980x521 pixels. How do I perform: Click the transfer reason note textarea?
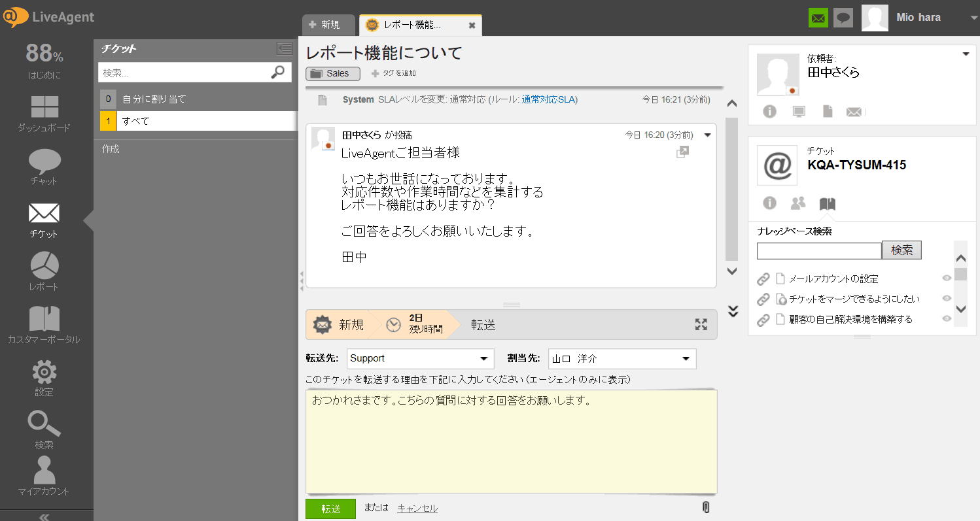click(512, 441)
